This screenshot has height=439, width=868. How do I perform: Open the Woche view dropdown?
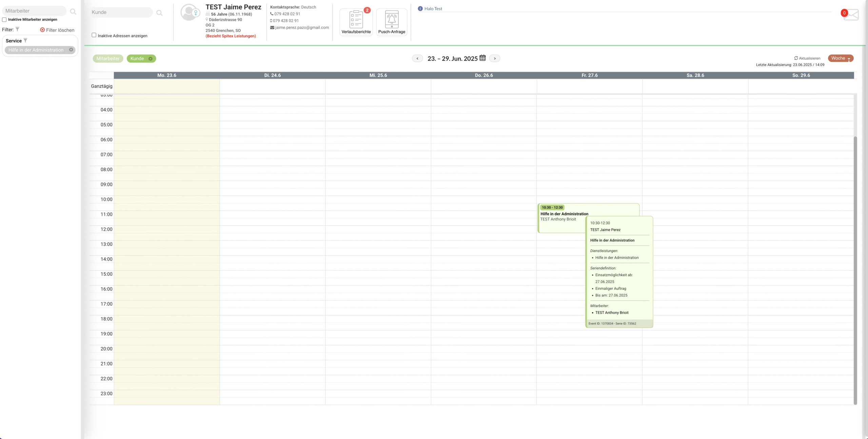point(841,58)
